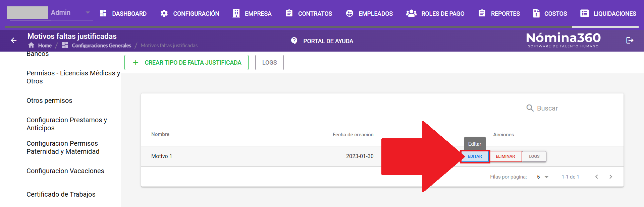Viewport: 644px width, 207px height.
Task: Click the Empresa building icon
Action: click(236, 13)
